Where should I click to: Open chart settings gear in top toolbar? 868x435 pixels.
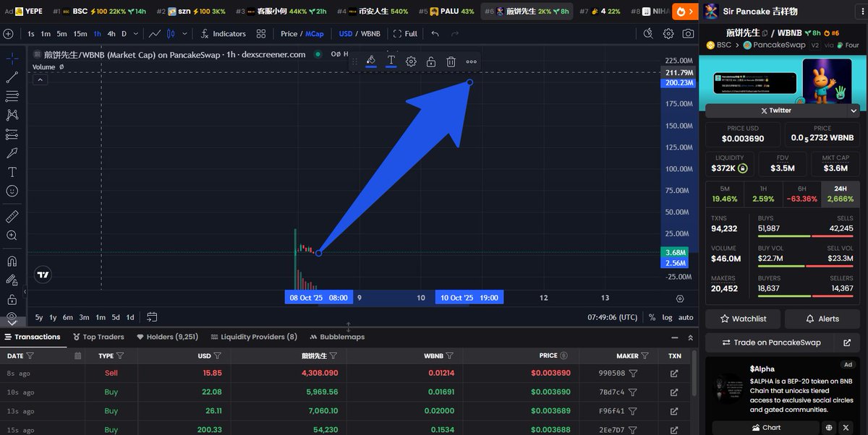668,34
